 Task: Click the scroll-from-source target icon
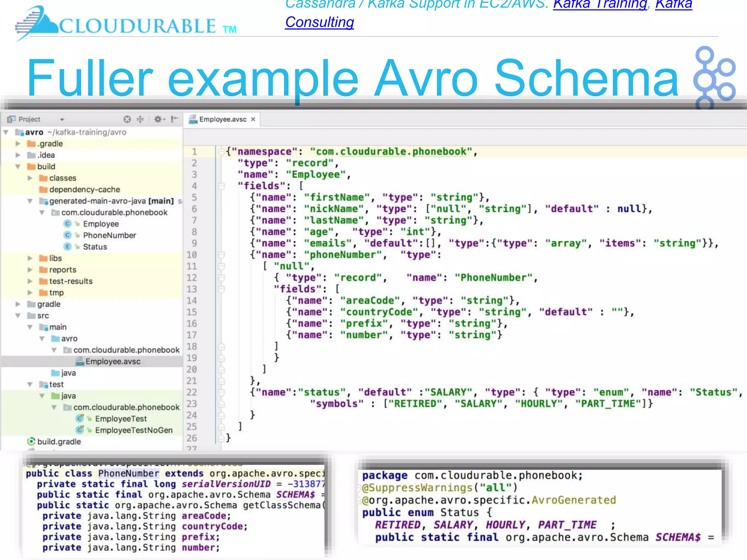127,119
